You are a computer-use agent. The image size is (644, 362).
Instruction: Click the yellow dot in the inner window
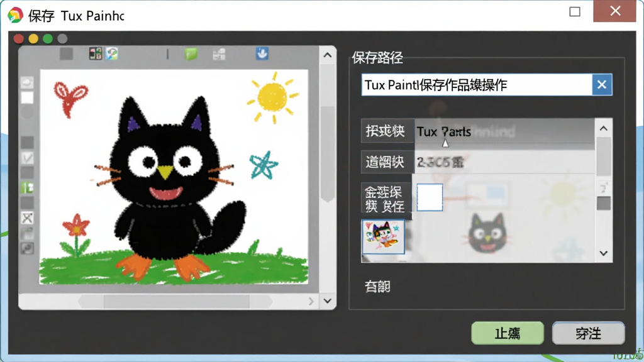(33, 38)
